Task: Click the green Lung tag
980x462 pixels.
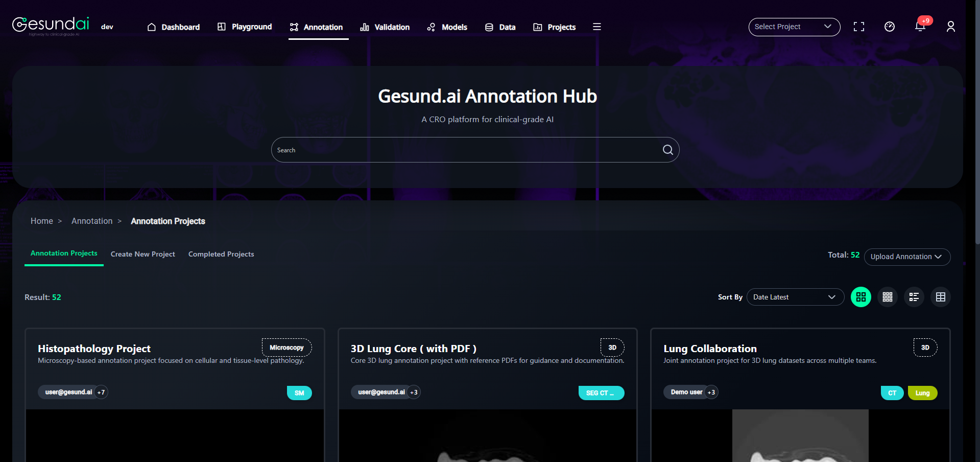Action: coord(922,393)
